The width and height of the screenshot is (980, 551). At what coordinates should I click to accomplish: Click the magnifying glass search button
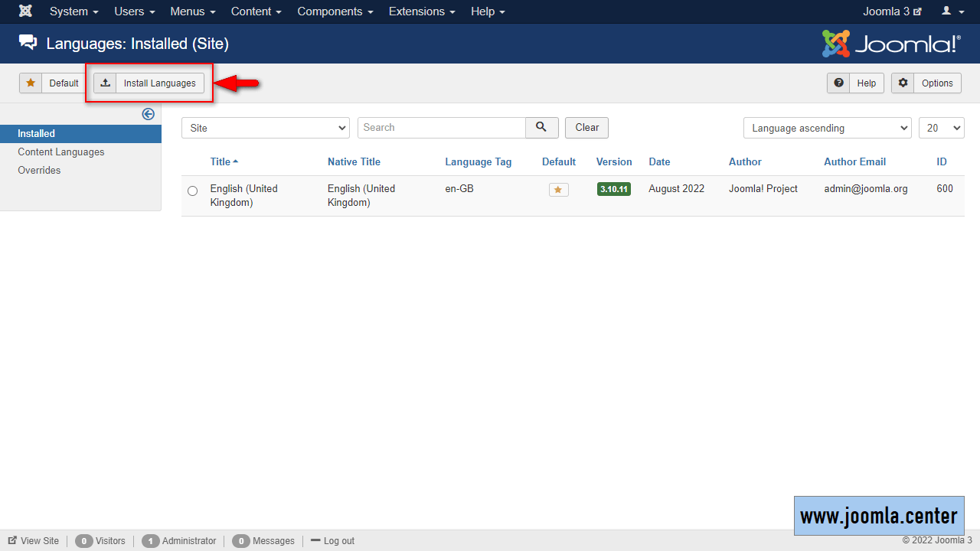(541, 128)
